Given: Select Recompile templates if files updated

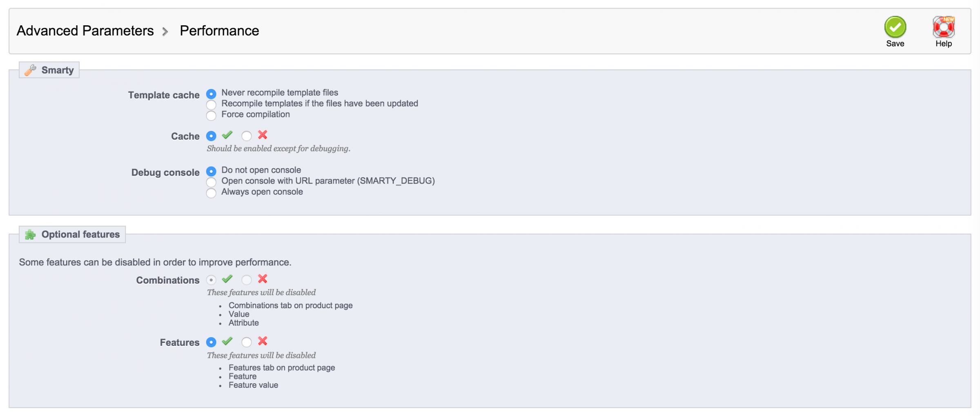Looking at the screenshot, I should tap(211, 105).
